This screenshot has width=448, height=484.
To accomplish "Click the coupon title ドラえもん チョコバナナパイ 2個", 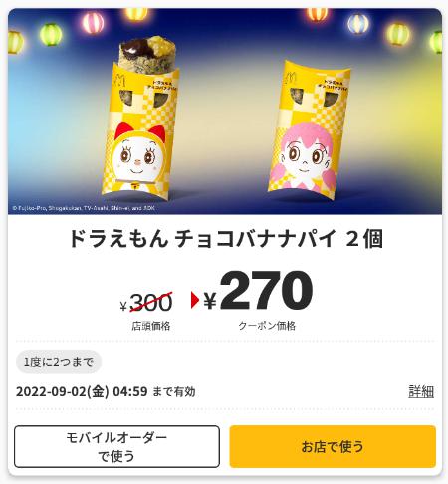I will pos(226,239).
